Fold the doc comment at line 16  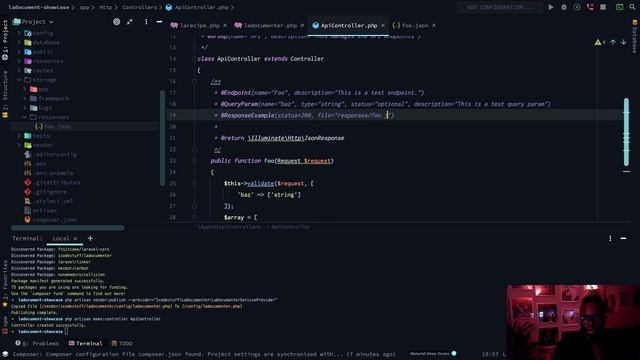[x=194, y=81]
